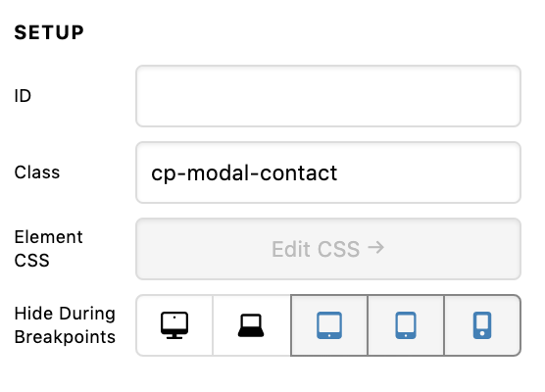Image resolution: width=545 pixels, height=392 pixels.
Task: Click the SETUP section heading
Action: point(49,32)
